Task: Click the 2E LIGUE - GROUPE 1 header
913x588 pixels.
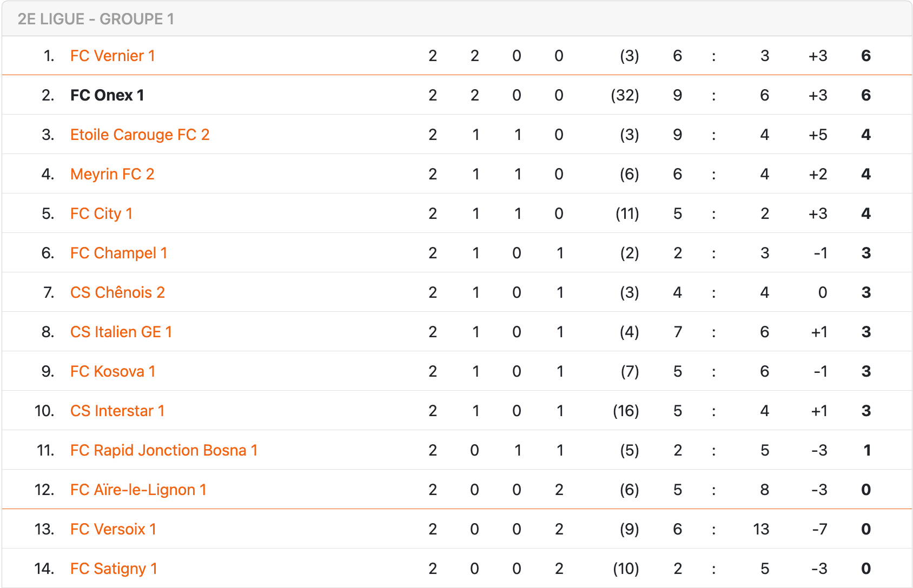Action: click(96, 19)
